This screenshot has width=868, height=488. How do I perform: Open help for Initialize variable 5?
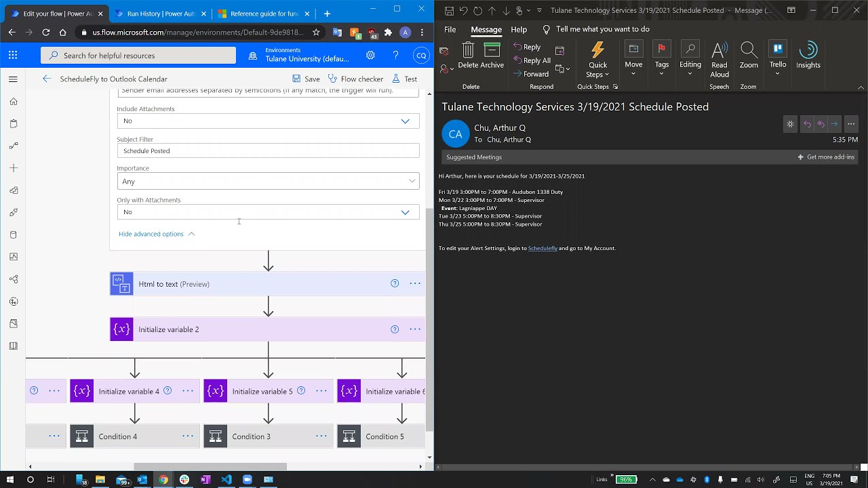(301, 391)
